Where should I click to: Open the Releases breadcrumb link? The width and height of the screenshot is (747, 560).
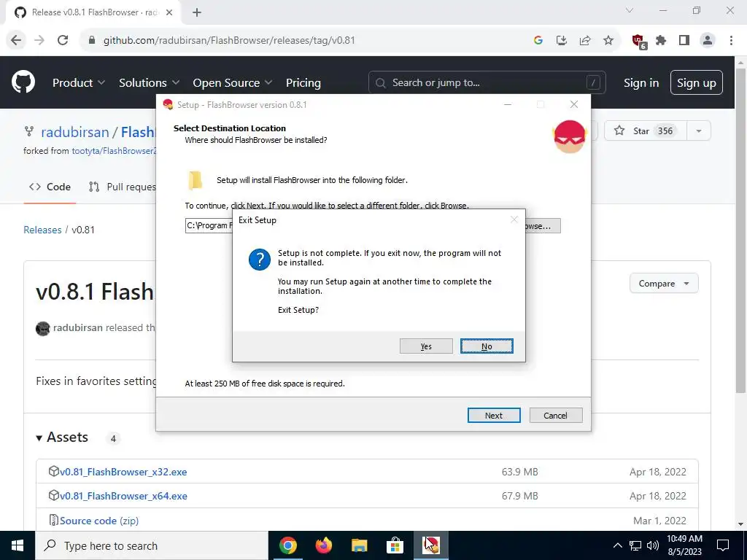tap(42, 230)
